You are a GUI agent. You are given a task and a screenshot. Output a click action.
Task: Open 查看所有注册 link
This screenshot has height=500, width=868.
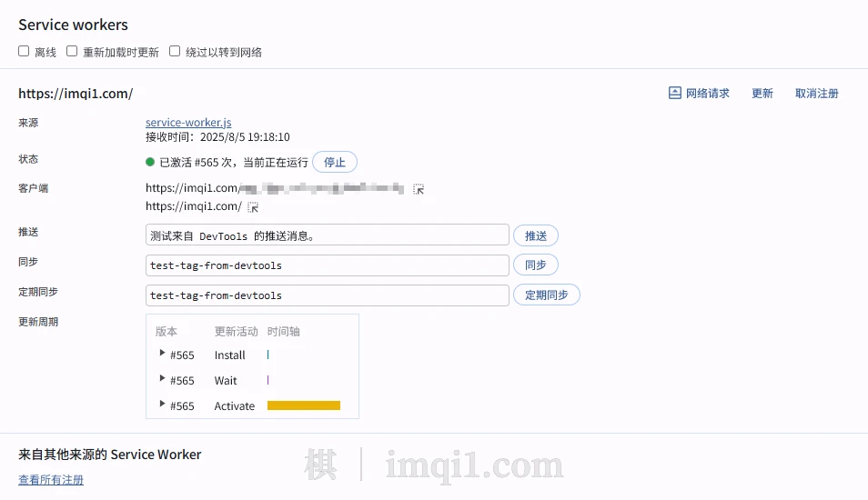point(51,480)
